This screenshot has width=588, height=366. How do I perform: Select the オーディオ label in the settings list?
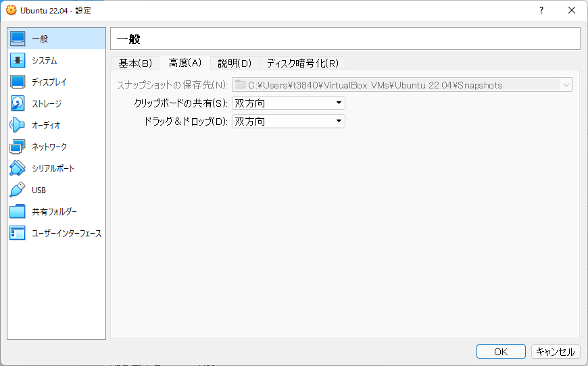click(46, 126)
